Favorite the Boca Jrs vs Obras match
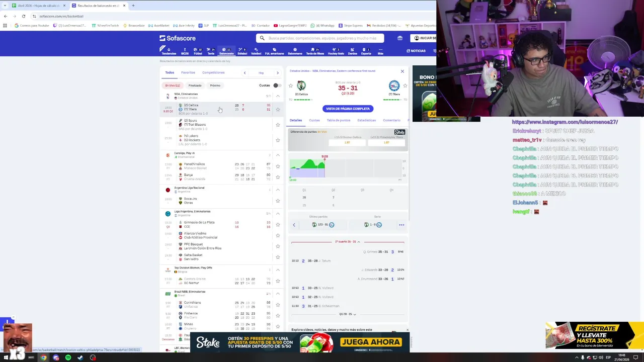Image resolution: width=644 pixels, height=362 pixels. tap(278, 201)
